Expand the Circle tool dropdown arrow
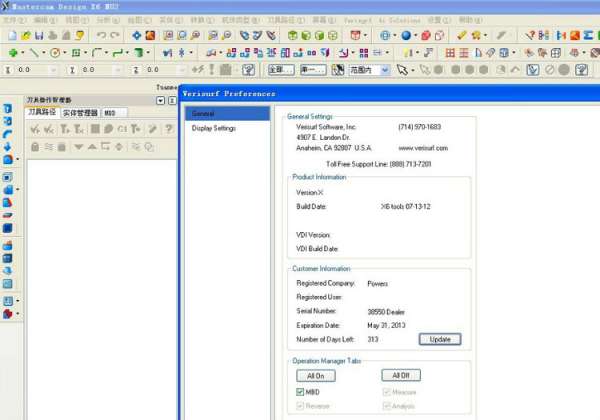The height and width of the screenshot is (420, 600). (64, 53)
